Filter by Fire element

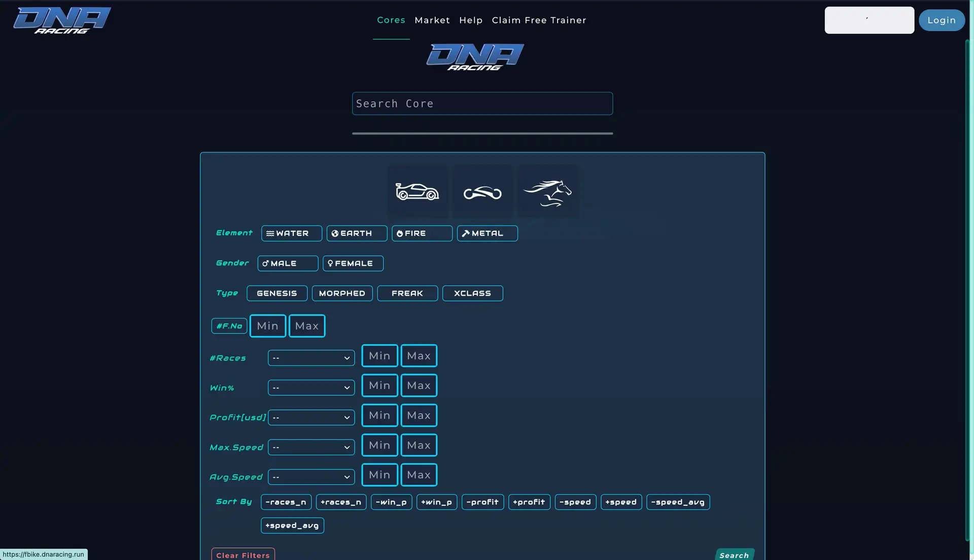[x=422, y=233]
